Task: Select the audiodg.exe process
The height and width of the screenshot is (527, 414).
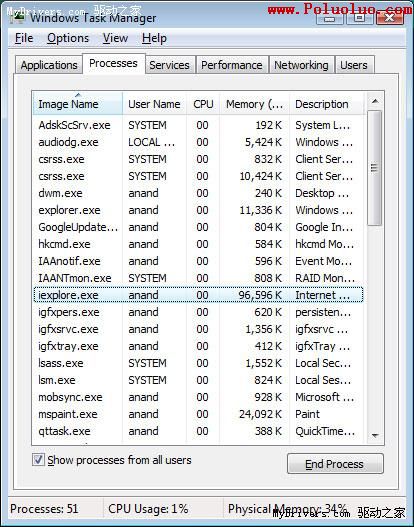Action: tap(198, 142)
